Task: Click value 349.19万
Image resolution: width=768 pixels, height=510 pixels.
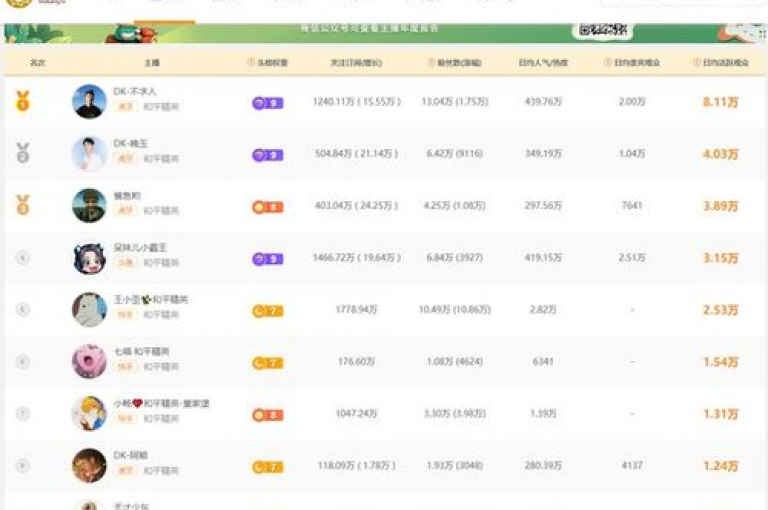Action: click(543, 153)
